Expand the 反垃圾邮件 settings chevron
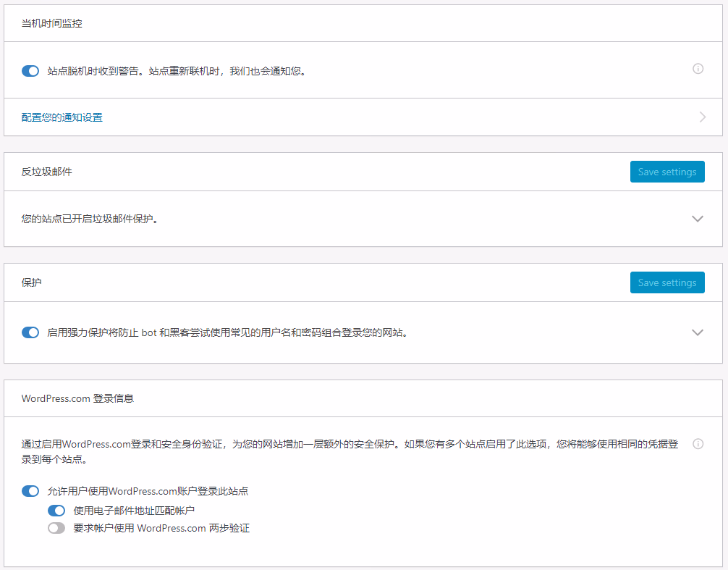The width and height of the screenshot is (728, 570). (698, 219)
